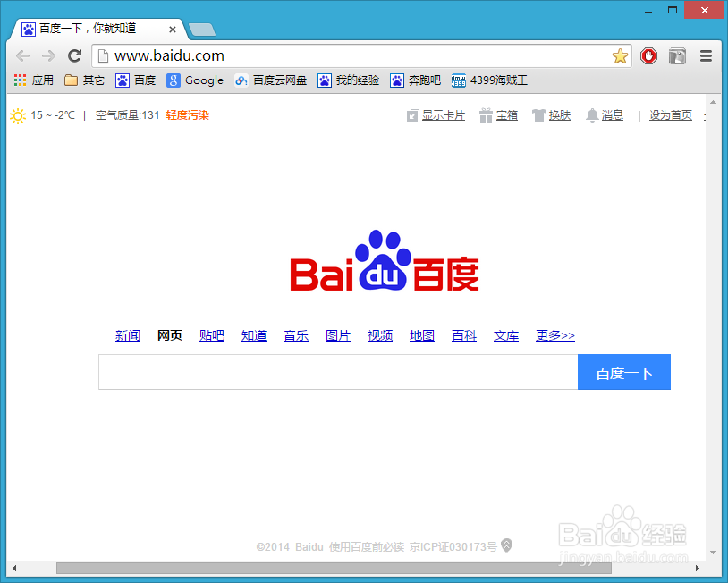Open the 音乐 music category
Screen dimensions: 728x583
(x=296, y=335)
